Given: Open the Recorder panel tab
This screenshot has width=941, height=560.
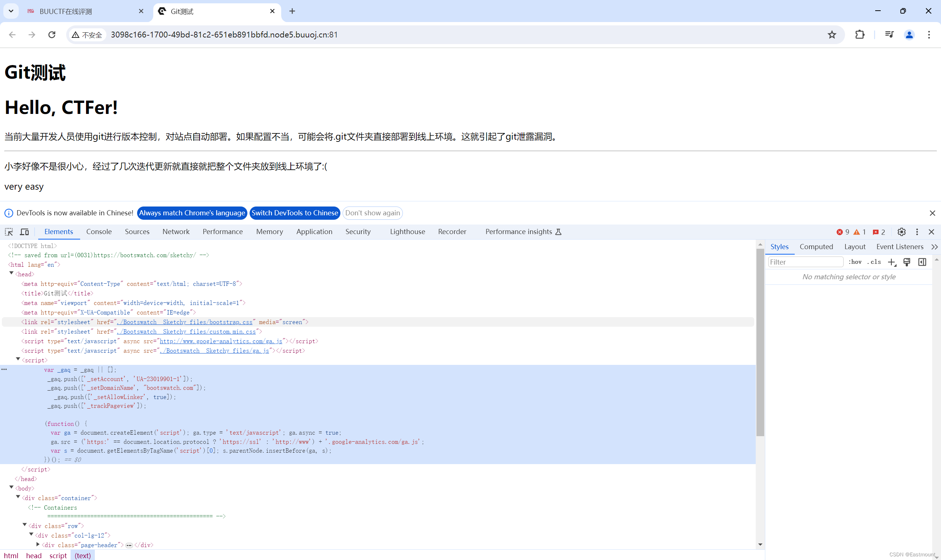Looking at the screenshot, I should coord(452,232).
